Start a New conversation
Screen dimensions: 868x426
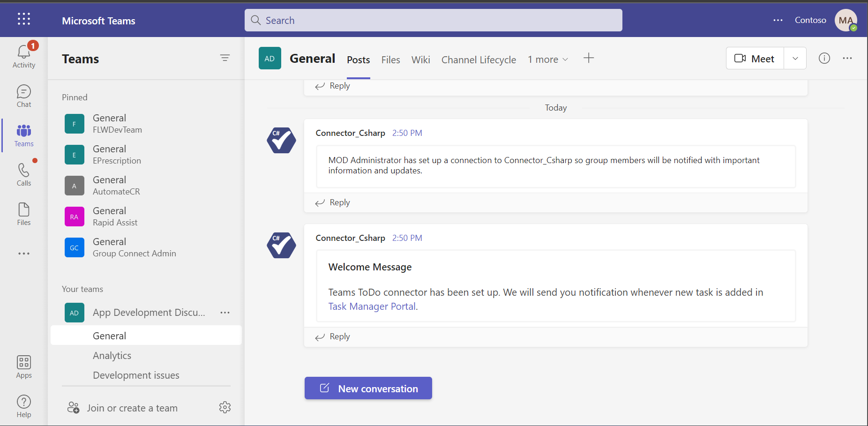pos(368,388)
